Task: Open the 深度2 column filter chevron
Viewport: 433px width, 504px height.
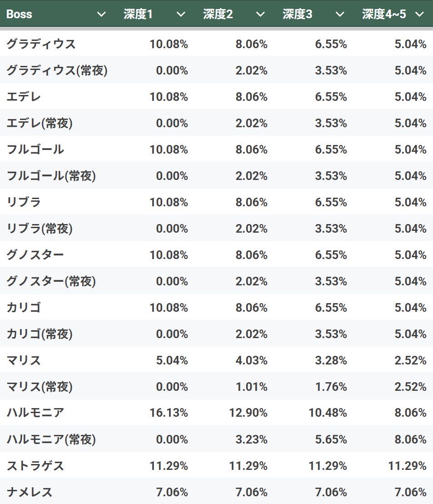Action: 260,14
